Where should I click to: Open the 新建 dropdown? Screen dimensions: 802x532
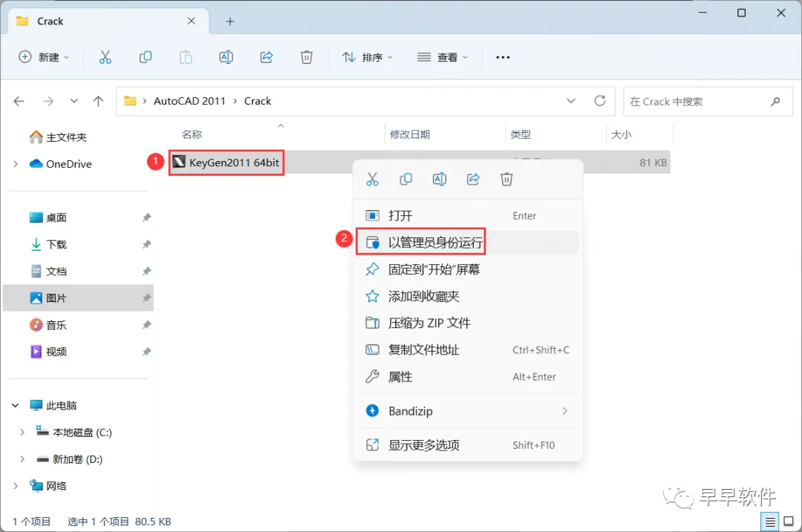pos(44,57)
